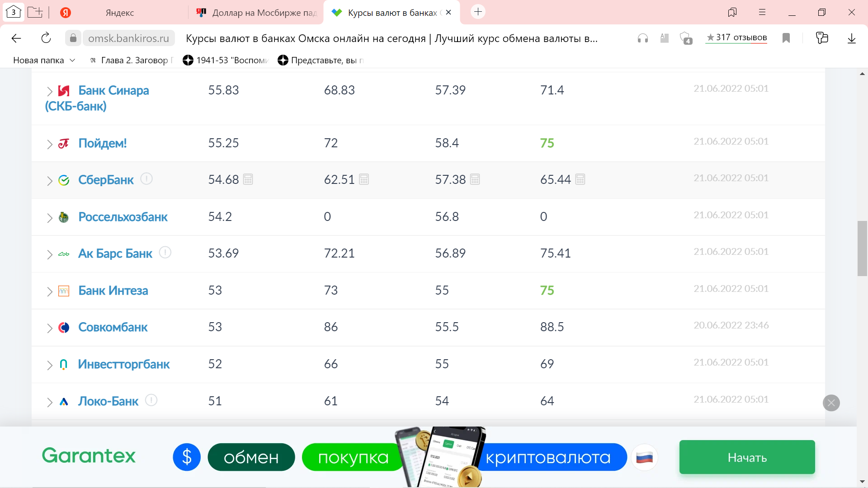
Task: Click the Россельхозбанк logo icon
Action: (x=64, y=217)
